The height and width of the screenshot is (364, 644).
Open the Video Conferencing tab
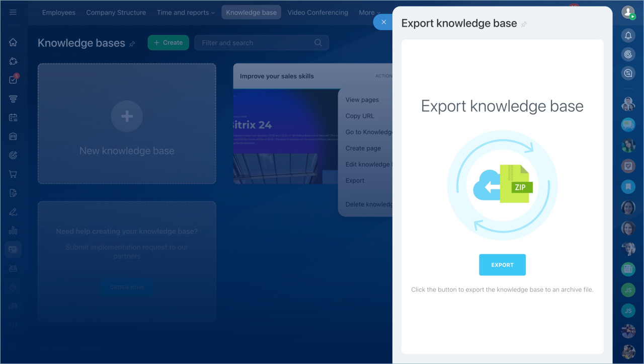pos(317,13)
